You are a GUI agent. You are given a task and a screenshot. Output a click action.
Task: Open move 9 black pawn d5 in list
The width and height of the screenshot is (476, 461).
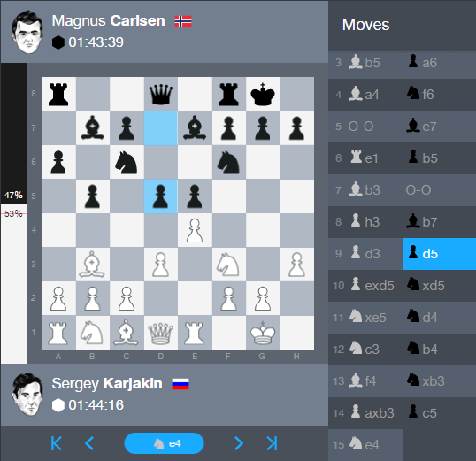coord(439,254)
